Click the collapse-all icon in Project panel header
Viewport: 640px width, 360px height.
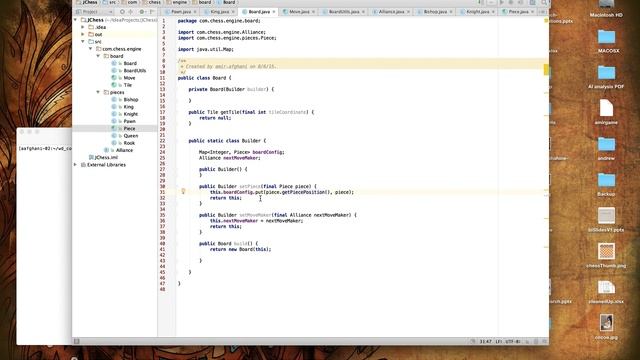click(131, 12)
